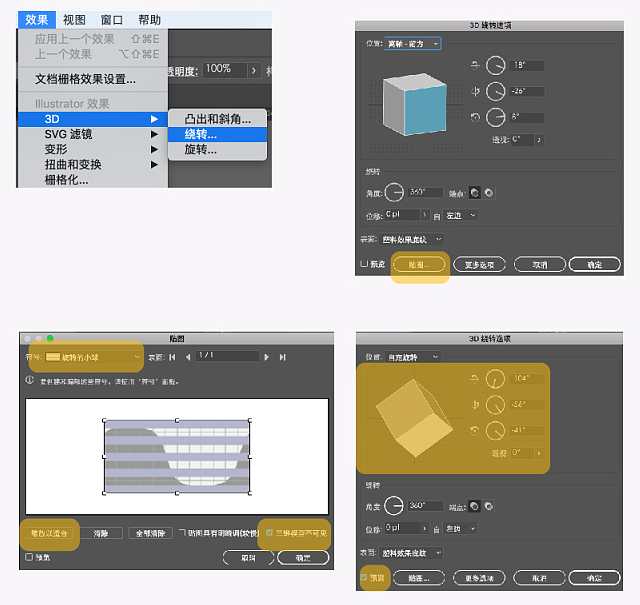Click first 端点 cap icon beside blue cube

point(474,192)
